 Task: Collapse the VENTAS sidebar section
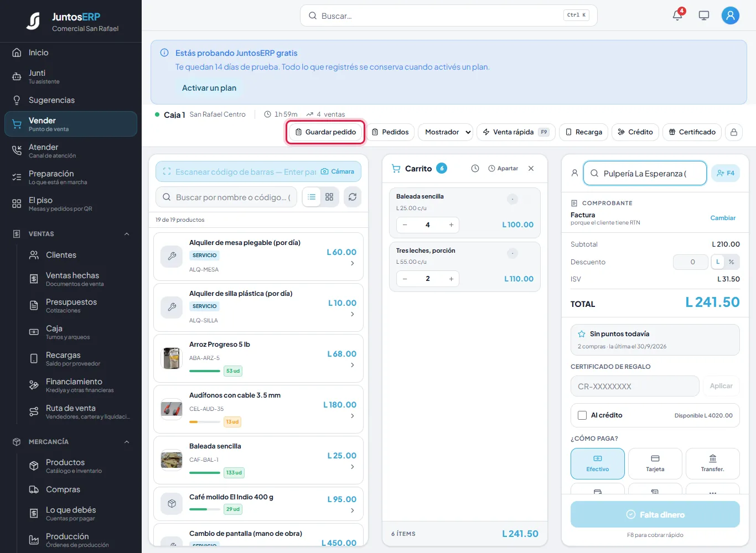(x=127, y=234)
